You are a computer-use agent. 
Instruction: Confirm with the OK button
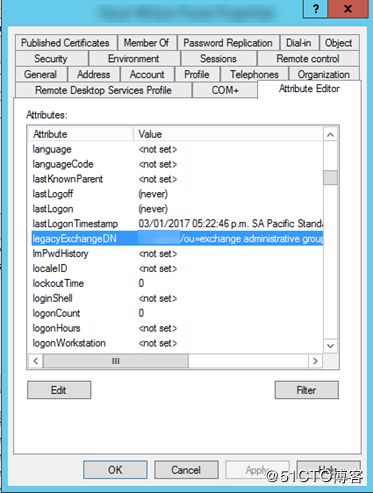[x=115, y=470]
